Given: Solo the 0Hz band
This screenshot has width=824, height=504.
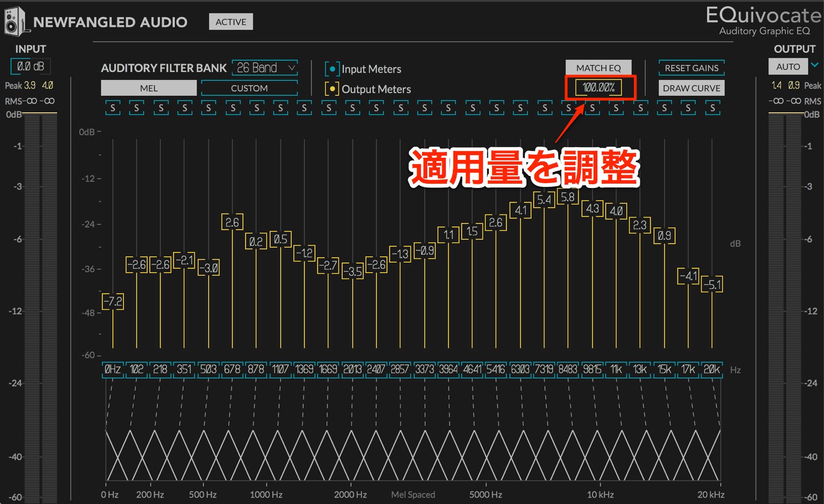Looking at the screenshot, I should 113,108.
